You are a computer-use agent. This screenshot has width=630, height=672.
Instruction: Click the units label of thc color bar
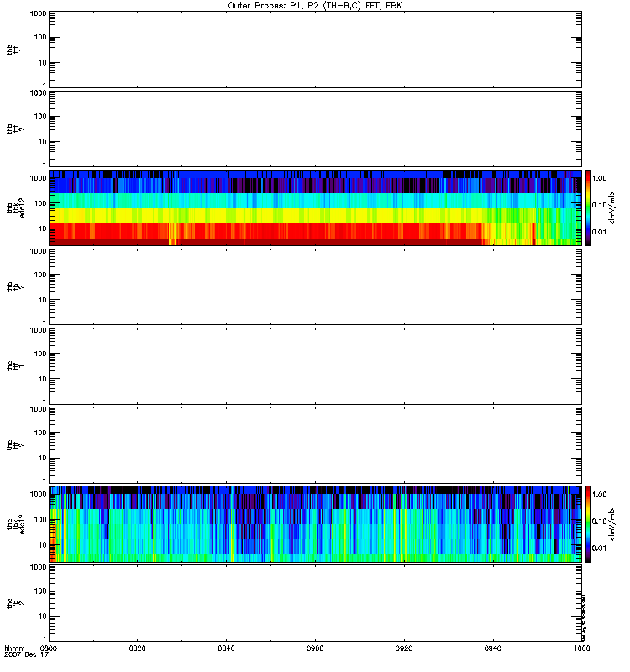click(612, 524)
